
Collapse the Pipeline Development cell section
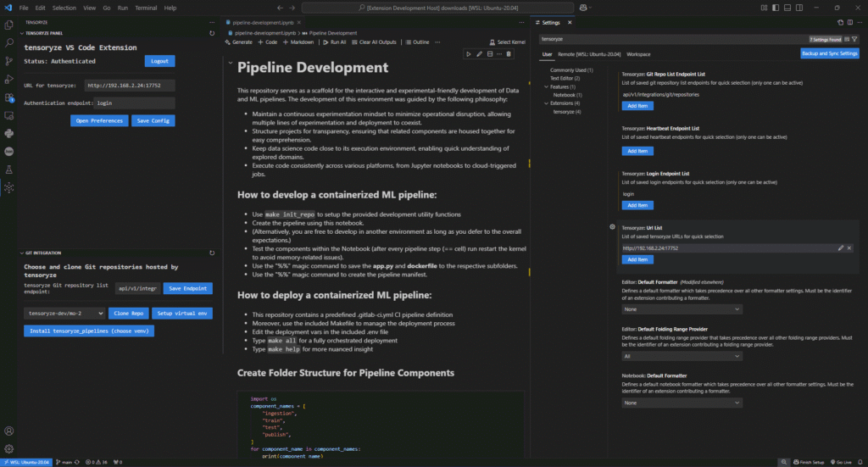(x=231, y=63)
